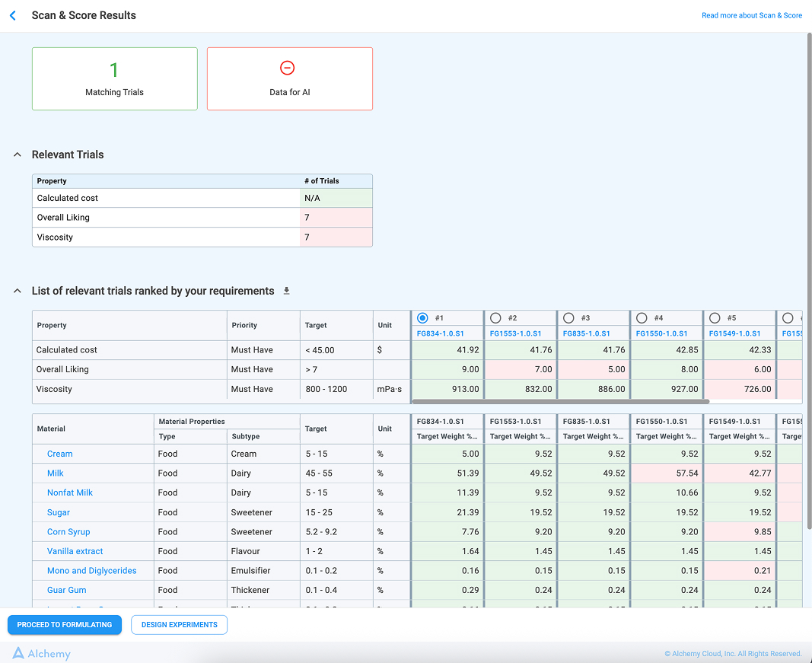Click Calculated cost value 41.92
The width and height of the screenshot is (812, 663).
(447, 350)
